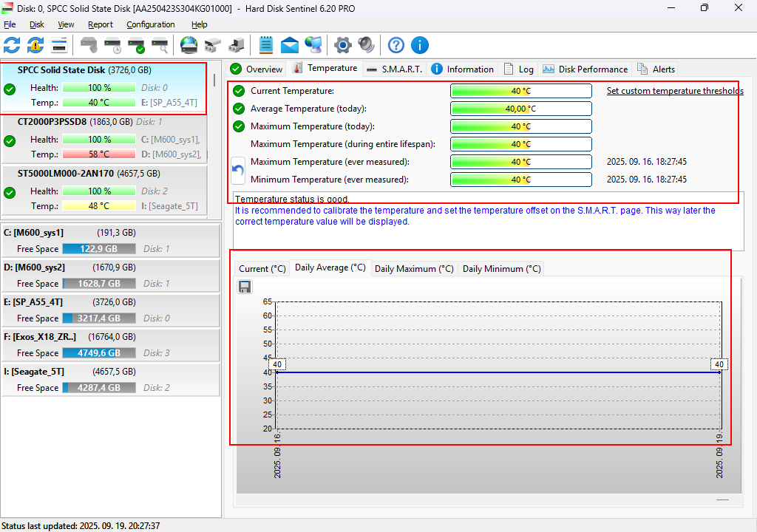
Task: Switch to the S.M.A.R.T. tab
Action: coord(395,69)
